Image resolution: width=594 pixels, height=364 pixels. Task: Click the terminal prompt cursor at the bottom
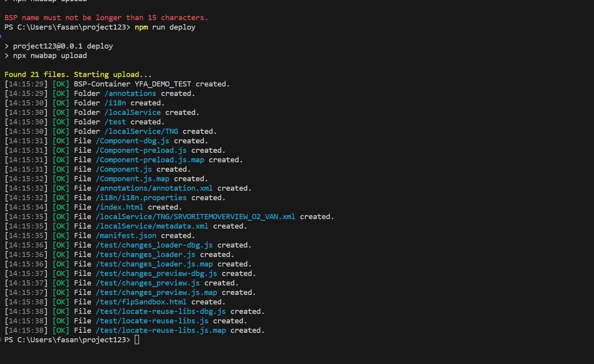click(137, 340)
